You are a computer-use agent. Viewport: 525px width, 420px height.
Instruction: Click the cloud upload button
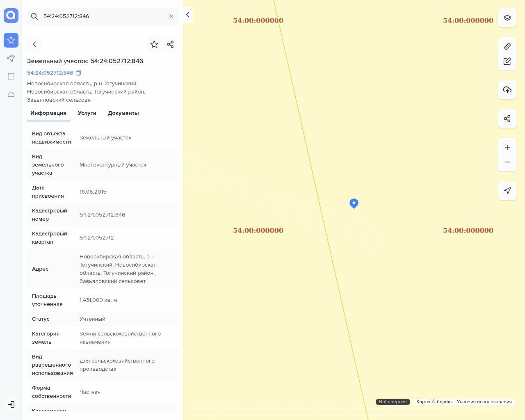(x=507, y=90)
